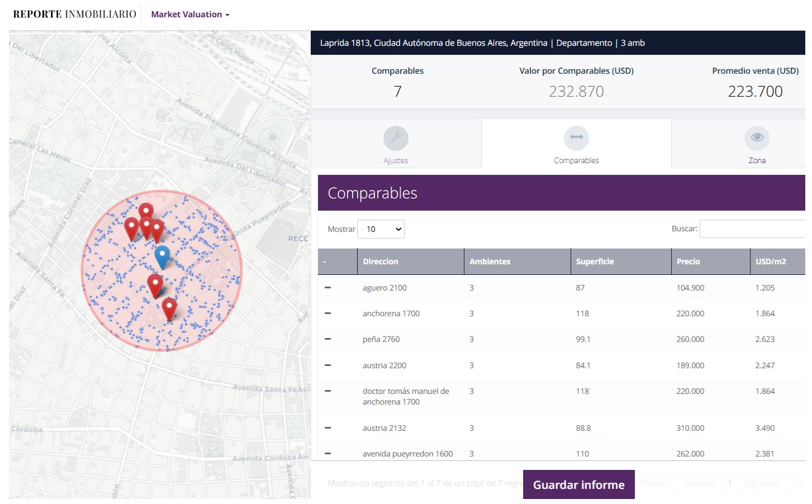Image resolution: width=812 pixels, height=504 pixels.
Task: Remove austria 2132 with its minus icon
Action: tap(328, 428)
